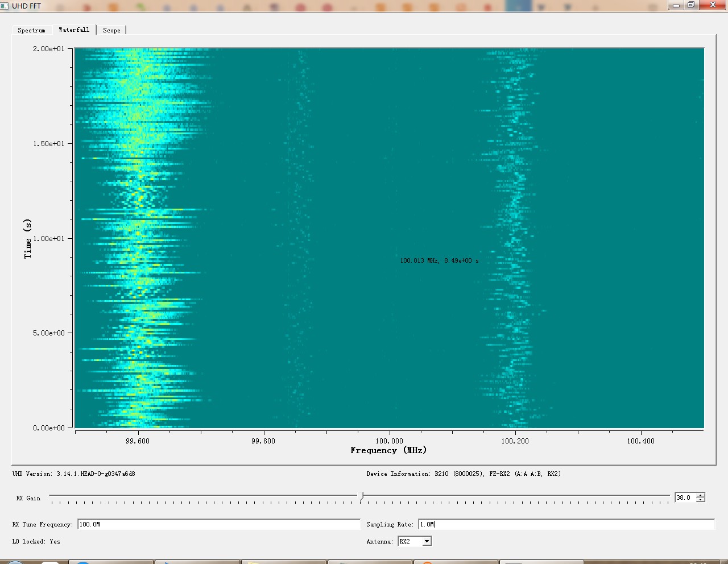
Task: Click the 100.200 frequency axis tick label
Action: (515, 441)
